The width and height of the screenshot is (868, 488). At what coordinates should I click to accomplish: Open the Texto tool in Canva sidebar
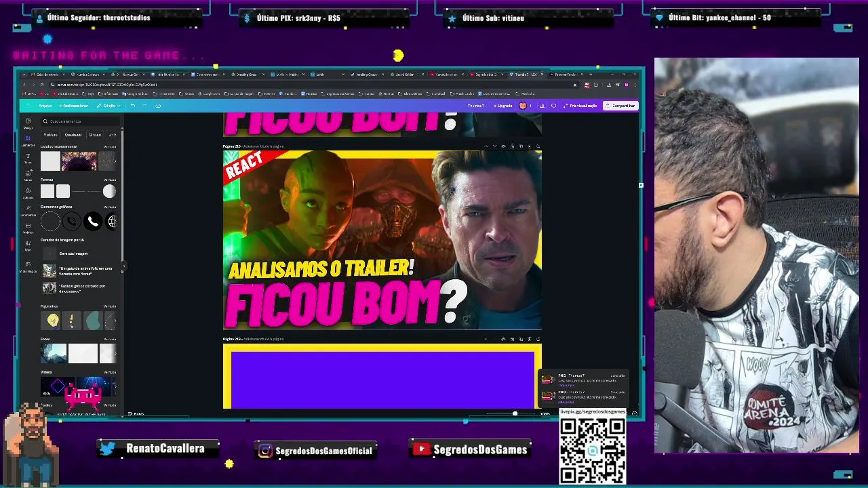pos(28,158)
